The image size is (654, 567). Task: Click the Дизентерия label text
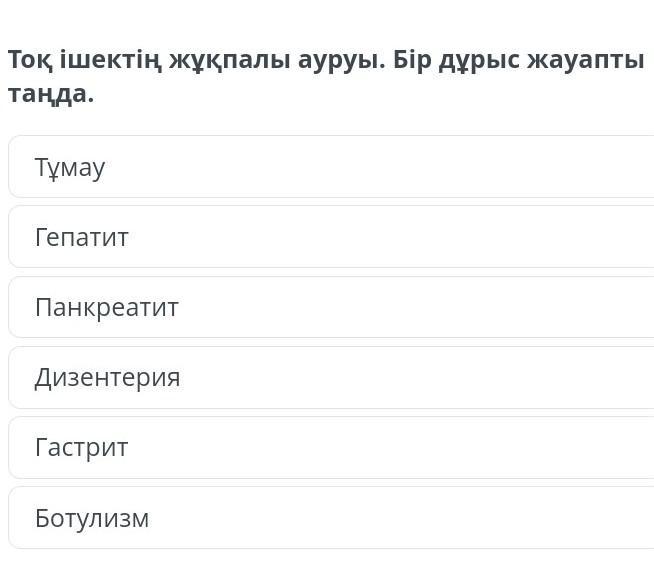pyautogui.click(x=107, y=377)
